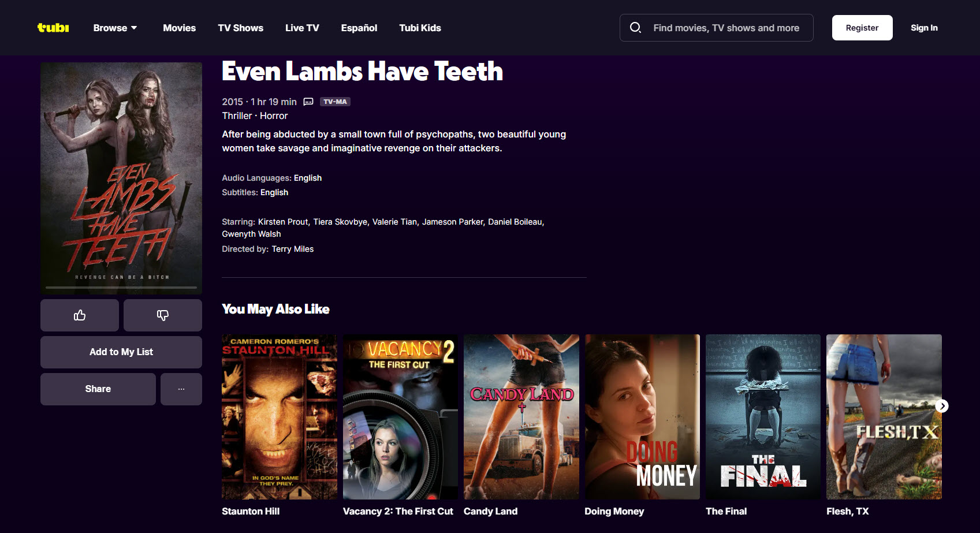Click the Candy Land title text
The height and width of the screenshot is (533, 980).
(490, 511)
